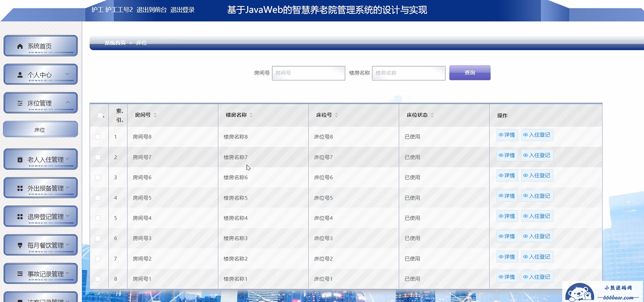Expand the 外出报备管理 chevron
This screenshot has height=302, width=644.
tap(67, 187)
